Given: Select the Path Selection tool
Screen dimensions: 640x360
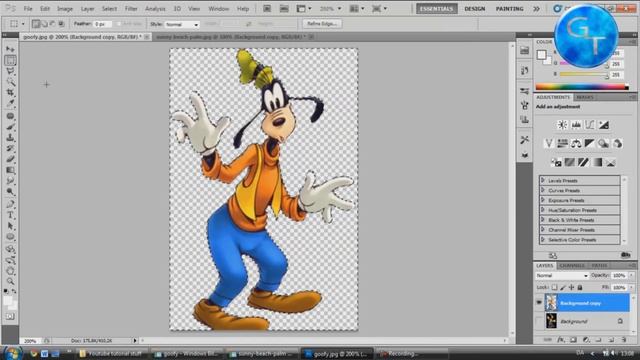Looking at the screenshot, I should pos(10,226).
